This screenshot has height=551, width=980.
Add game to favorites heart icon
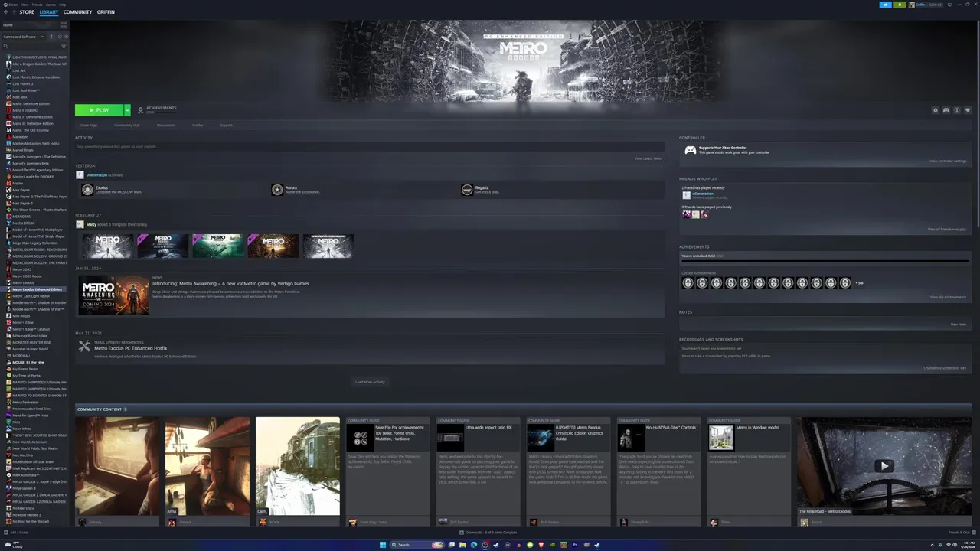(x=968, y=110)
